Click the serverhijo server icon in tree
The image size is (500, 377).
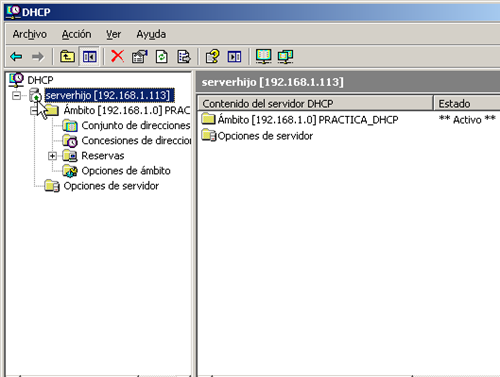pos(35,95)
